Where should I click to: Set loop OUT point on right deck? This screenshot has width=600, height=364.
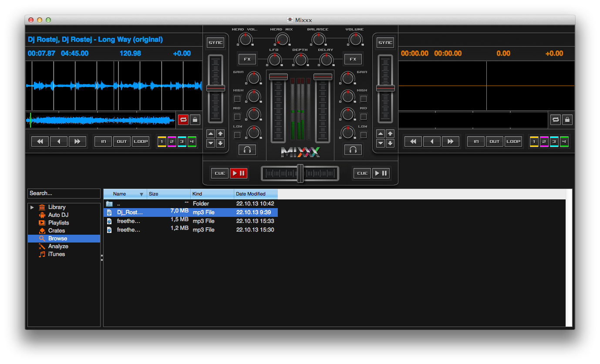point(495,142)
